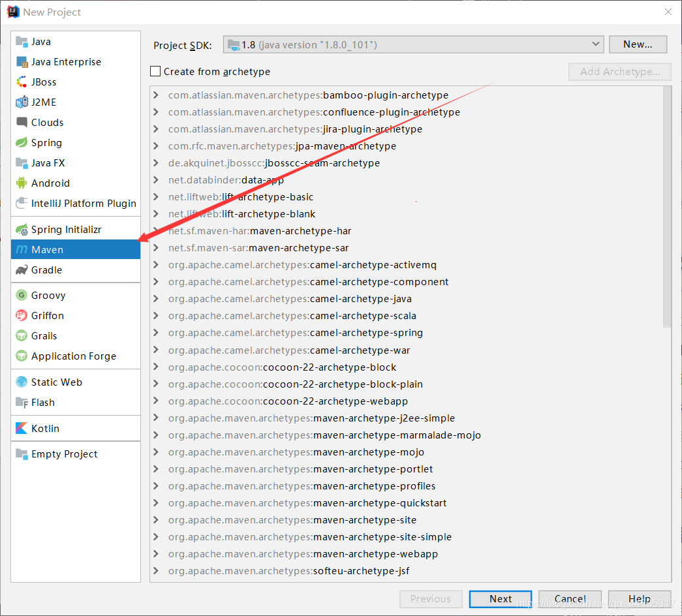This screenshot has width=682, height=616.
Task: Select maven-archetype-sar row text
Action: click(x=258, y=248)
